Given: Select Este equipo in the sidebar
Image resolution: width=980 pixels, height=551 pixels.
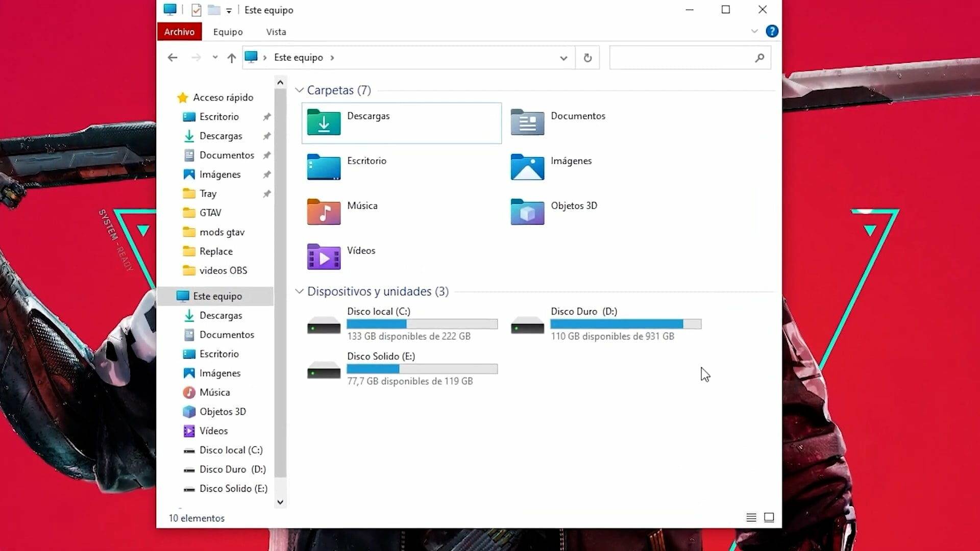Looking at the screenshot, I should click(x=217, y=296).
